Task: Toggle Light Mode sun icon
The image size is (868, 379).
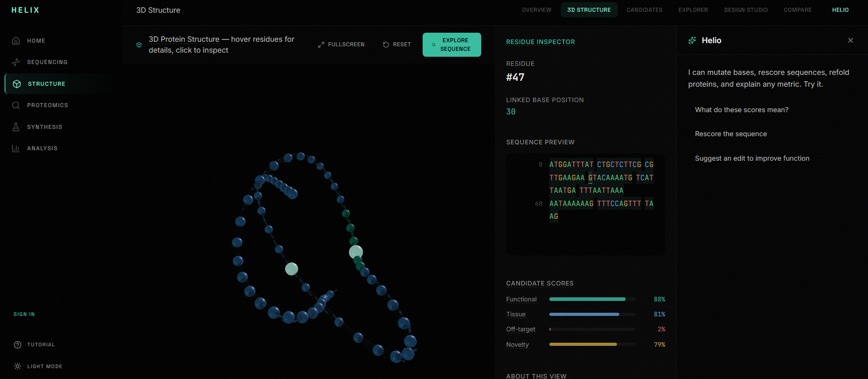Action: pos(18,366)
